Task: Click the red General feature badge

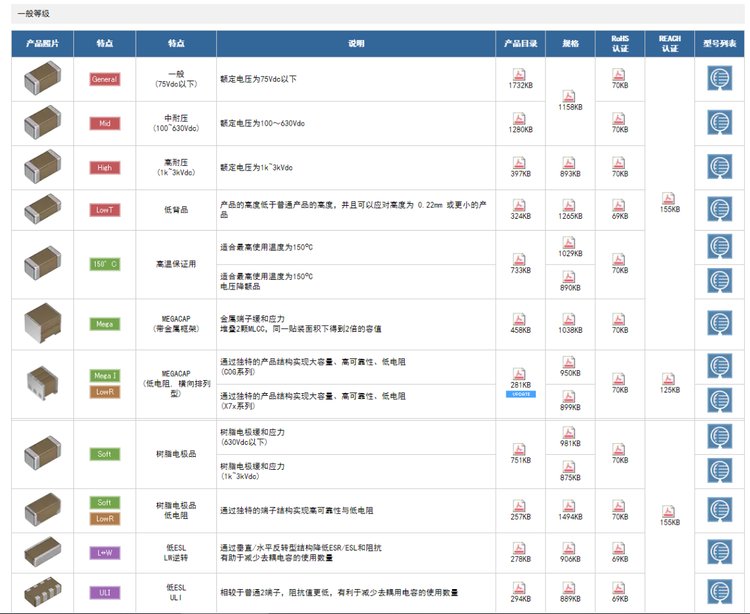Action: pos(104,79)
